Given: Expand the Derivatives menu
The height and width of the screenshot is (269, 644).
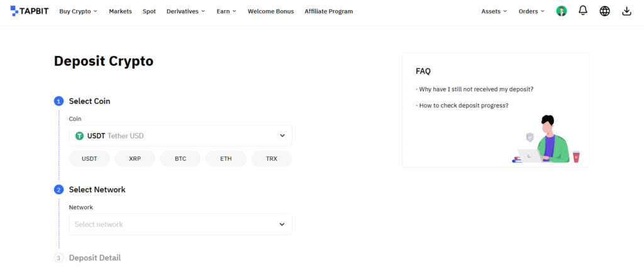Looking at the screenshot, I should point(186,11).
